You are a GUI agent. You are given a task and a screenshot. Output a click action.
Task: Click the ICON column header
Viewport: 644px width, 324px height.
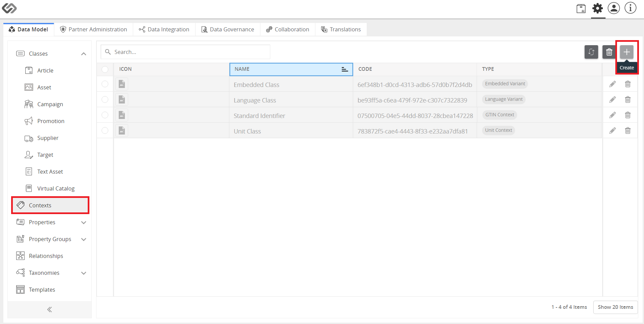[x=171, y=69]
